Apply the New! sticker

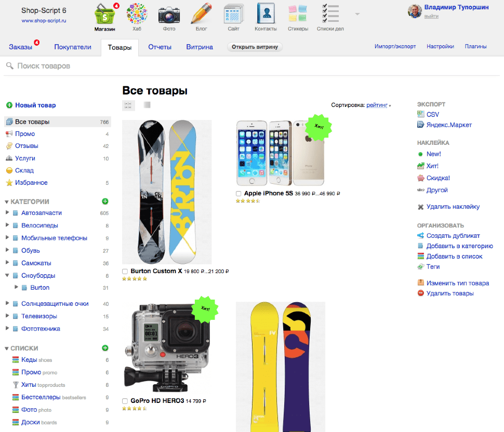(433, 154)
